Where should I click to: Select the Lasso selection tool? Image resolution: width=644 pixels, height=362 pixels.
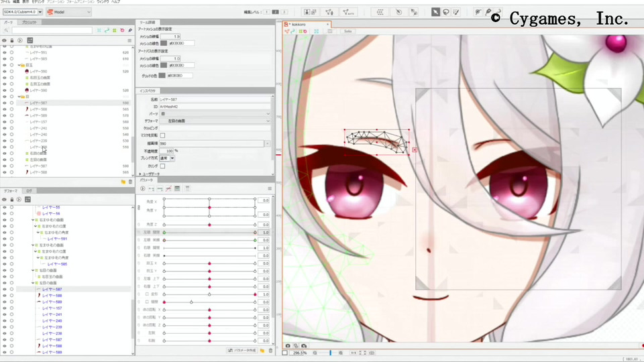pyautogui.click(x=446, y=12)
